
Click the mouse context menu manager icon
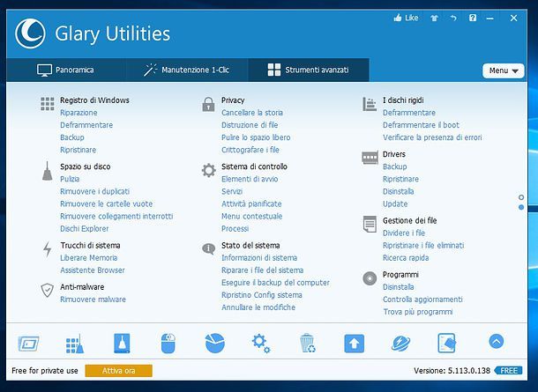pos(168,344)
